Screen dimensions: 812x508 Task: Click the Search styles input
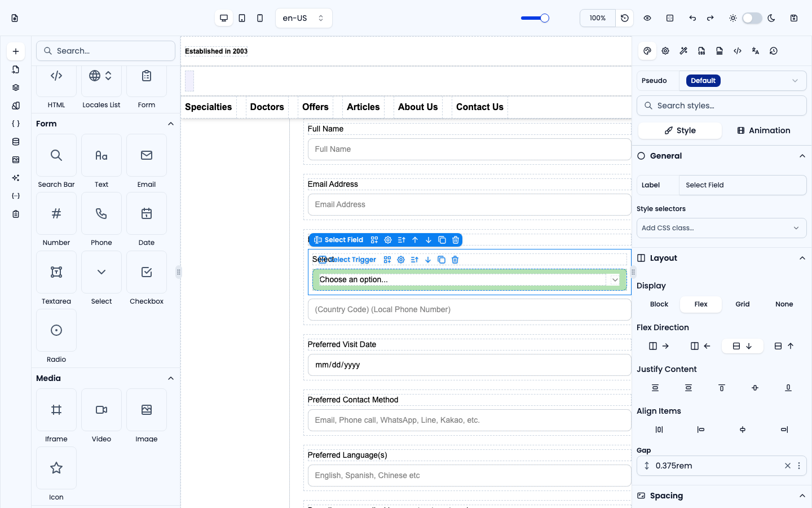point(722,106)
